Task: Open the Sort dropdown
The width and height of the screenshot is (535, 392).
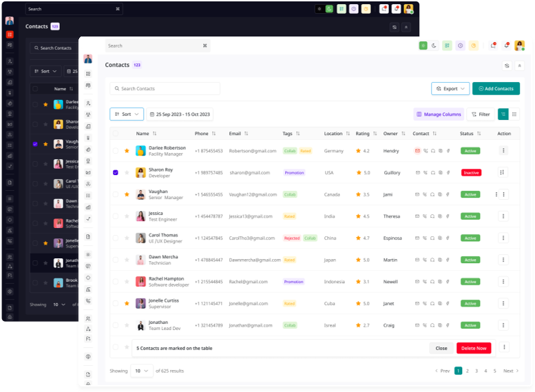Action: 127,114
